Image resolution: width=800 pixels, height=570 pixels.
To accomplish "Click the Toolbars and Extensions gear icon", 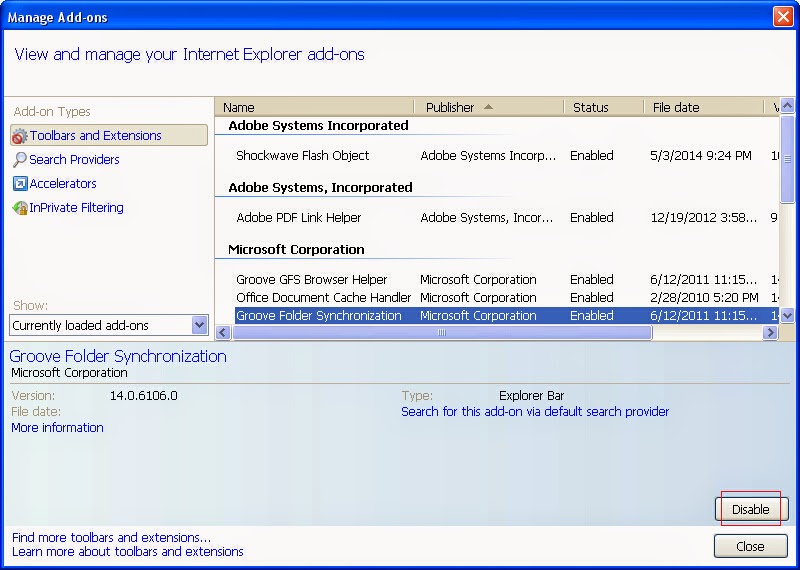I will pyautogui.click(x=19, y=136).
